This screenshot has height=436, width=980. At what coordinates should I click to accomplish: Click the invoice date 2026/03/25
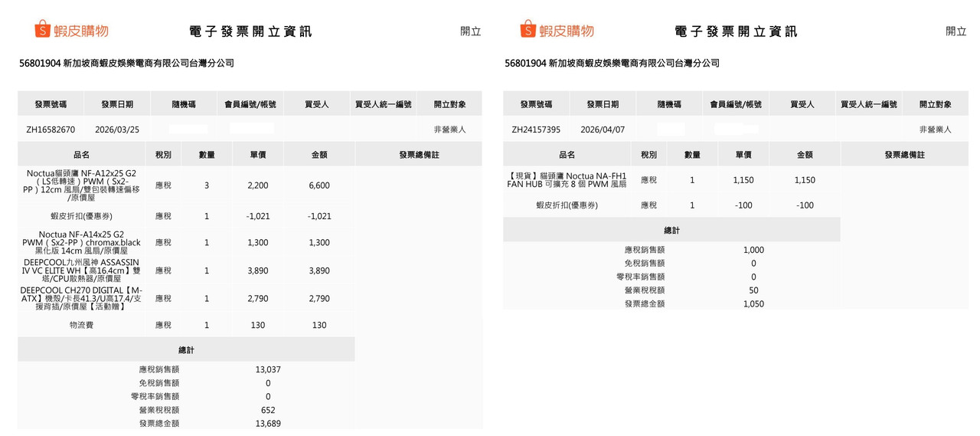coord(117,129)
